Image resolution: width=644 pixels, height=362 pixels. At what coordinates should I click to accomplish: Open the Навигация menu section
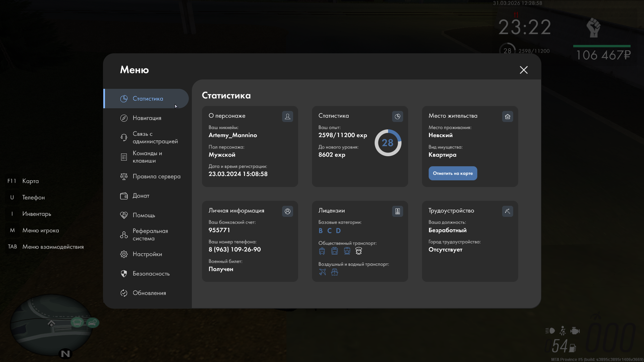[x=147, y=118]
